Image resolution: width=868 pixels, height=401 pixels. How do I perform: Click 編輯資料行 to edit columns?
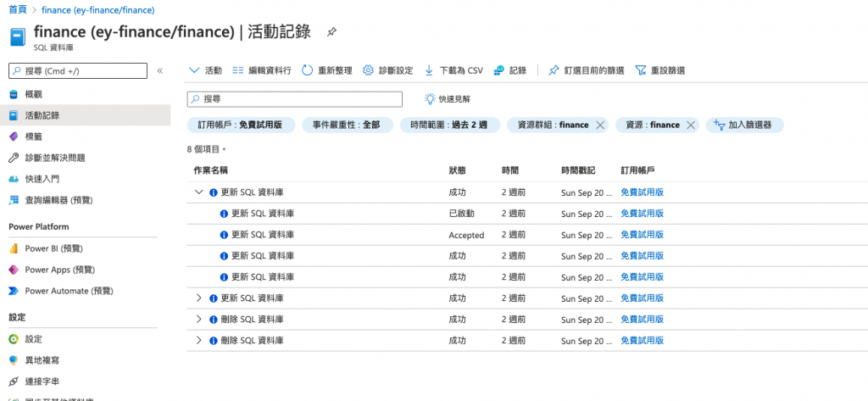[262, 70]
